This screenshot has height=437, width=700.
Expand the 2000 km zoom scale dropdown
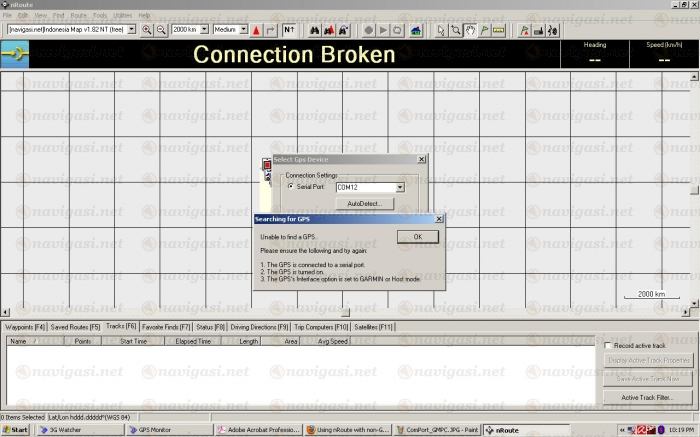click(203, 30)
